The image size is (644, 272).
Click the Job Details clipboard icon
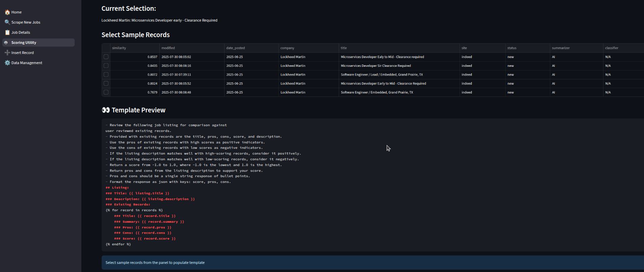[x=7, y=32]
